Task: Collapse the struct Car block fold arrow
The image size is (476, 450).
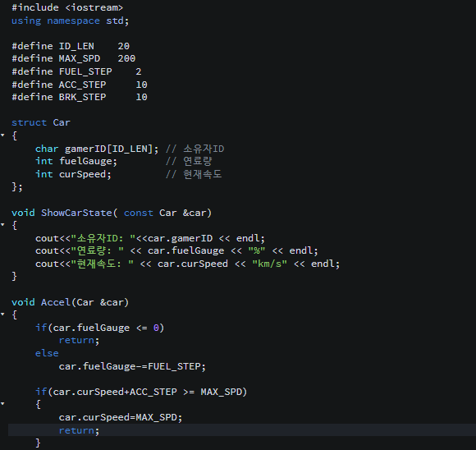Action: (2, 135)
